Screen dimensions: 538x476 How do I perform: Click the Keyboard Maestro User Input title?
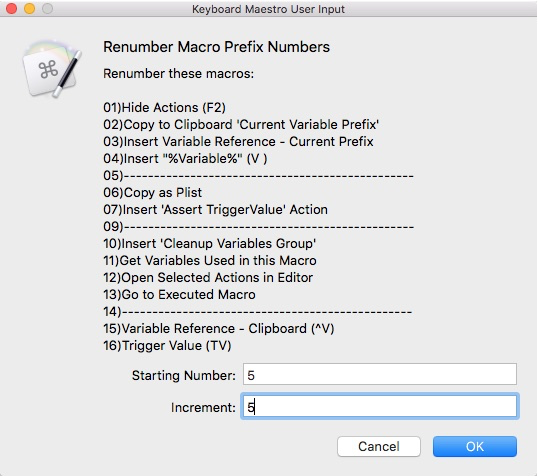click(268, 9)
